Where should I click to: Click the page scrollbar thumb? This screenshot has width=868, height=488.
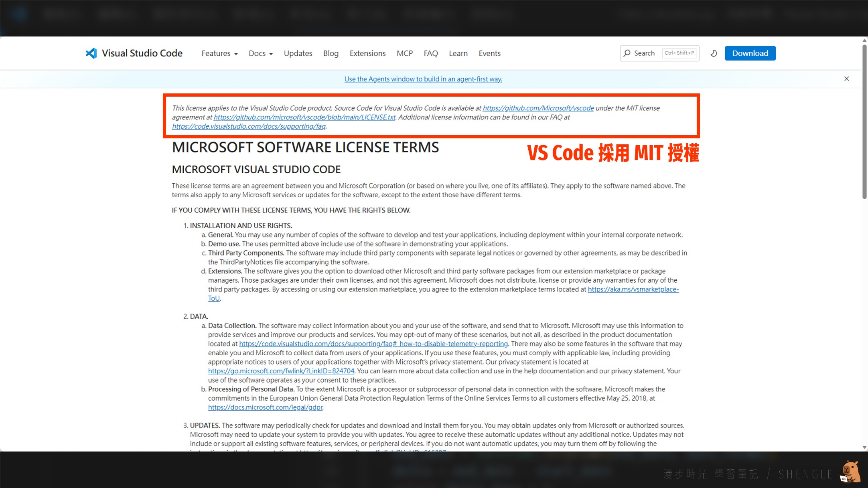click(x=864, y=121)
